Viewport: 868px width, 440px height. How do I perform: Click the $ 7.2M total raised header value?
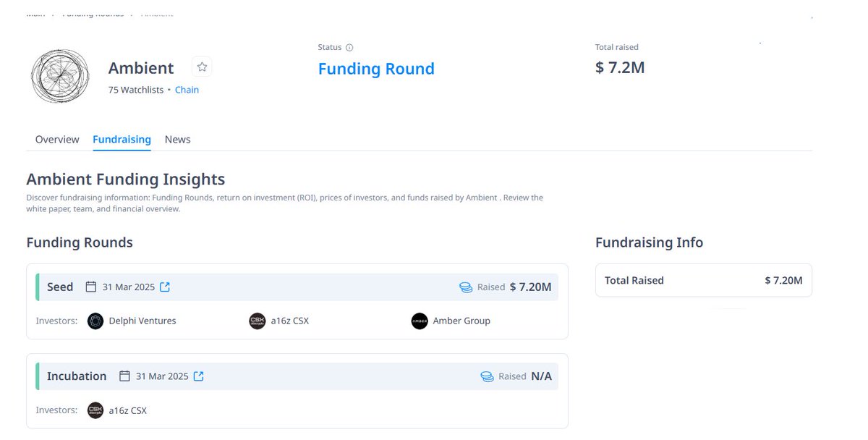tap(620, 68)
